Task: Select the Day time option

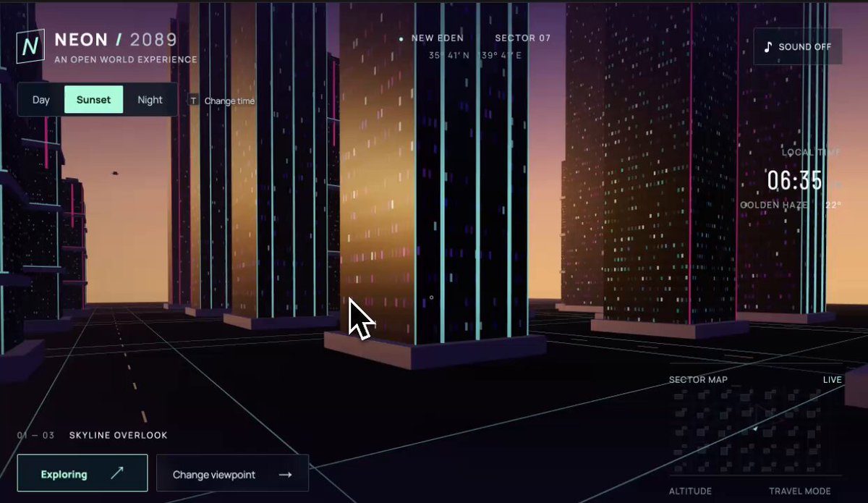Action: click(x=41, y=100)
